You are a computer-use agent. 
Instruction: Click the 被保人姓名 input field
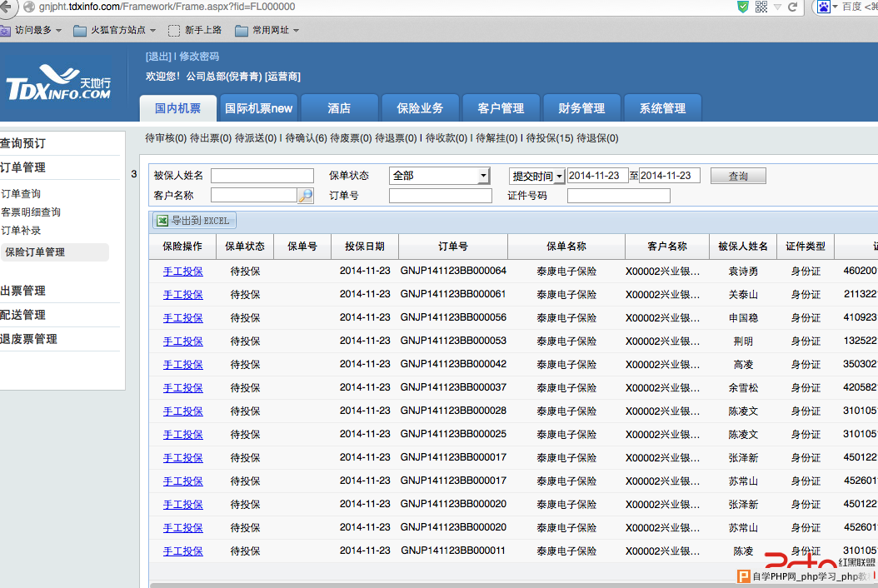pyautogui.click(x=262, y=176)
